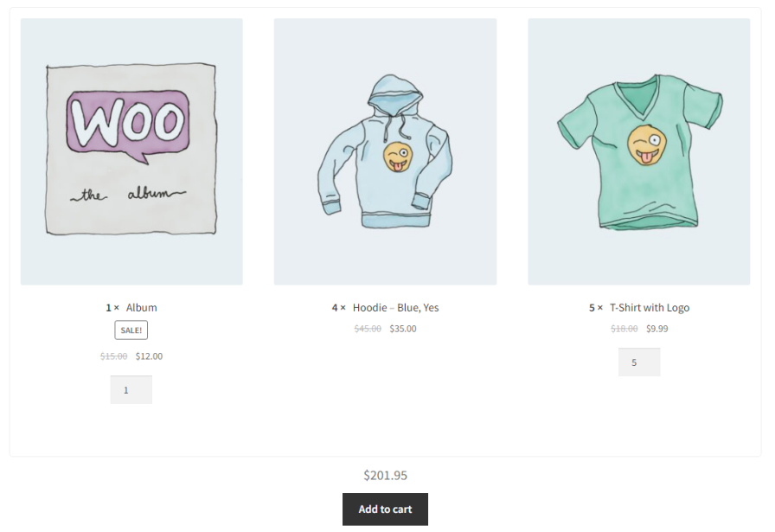
Task: Focus the Album quantity field showing 1
Action: tap(131, 390)
